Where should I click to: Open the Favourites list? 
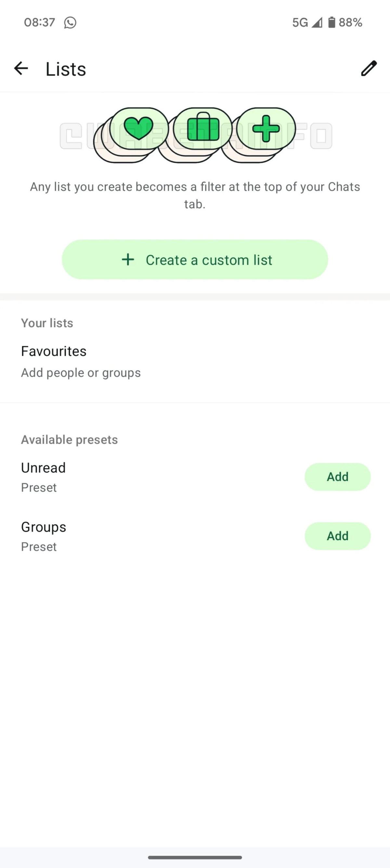(x=54, y=351)
